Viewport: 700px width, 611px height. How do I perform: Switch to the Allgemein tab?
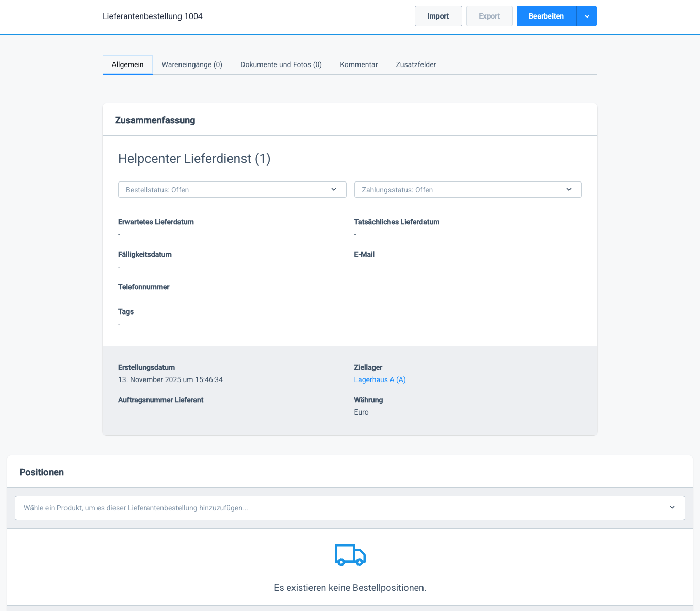click(127, 64)
